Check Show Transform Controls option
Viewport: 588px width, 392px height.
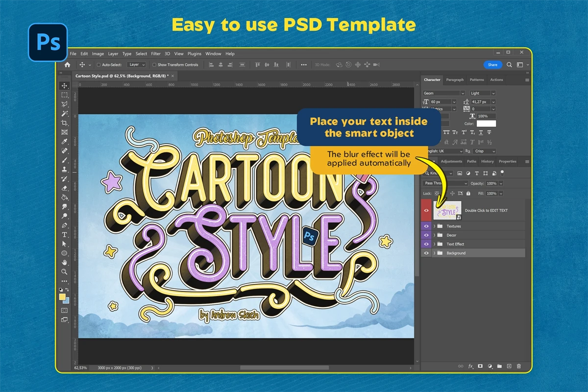(154, 65)
